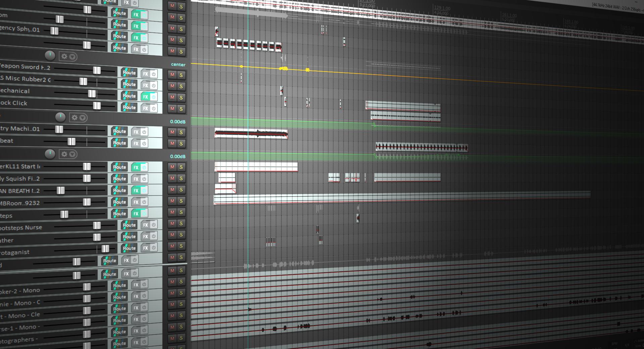The height and width of the screenshot is (349, 644).
Task: Open envelope settings gear above Weapon Sword track
Action: (64, 56)
